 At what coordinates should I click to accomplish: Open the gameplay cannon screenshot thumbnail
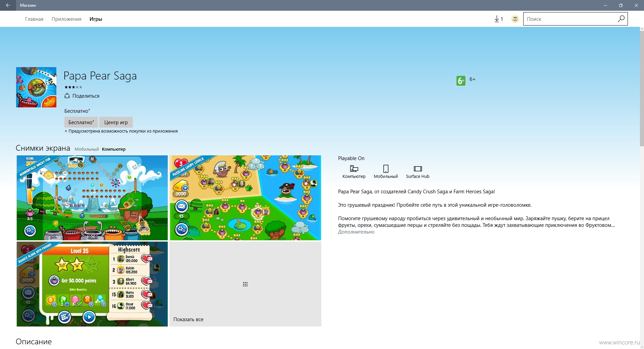click(x=92, y=198)
